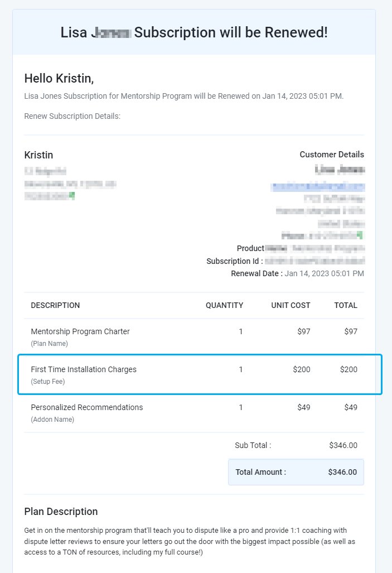Click the blurred Subscription Id value

[314, 261]
